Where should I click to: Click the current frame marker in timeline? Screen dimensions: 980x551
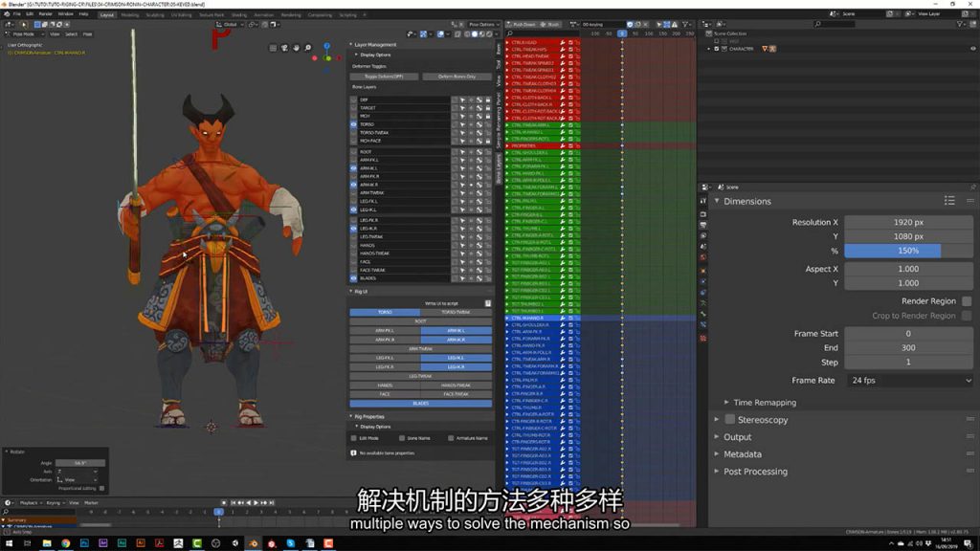[219, 512]
